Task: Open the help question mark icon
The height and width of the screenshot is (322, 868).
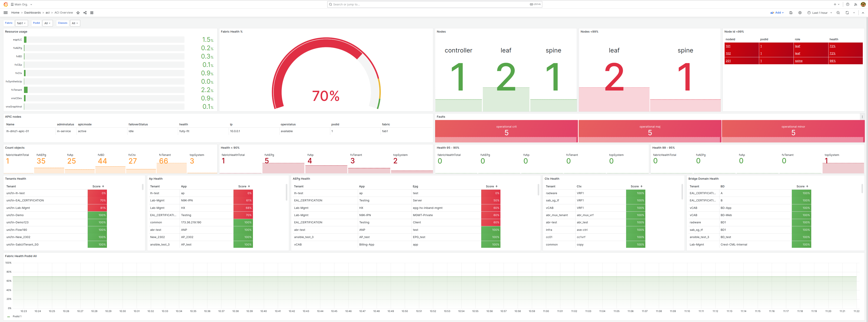Action: 847,4
